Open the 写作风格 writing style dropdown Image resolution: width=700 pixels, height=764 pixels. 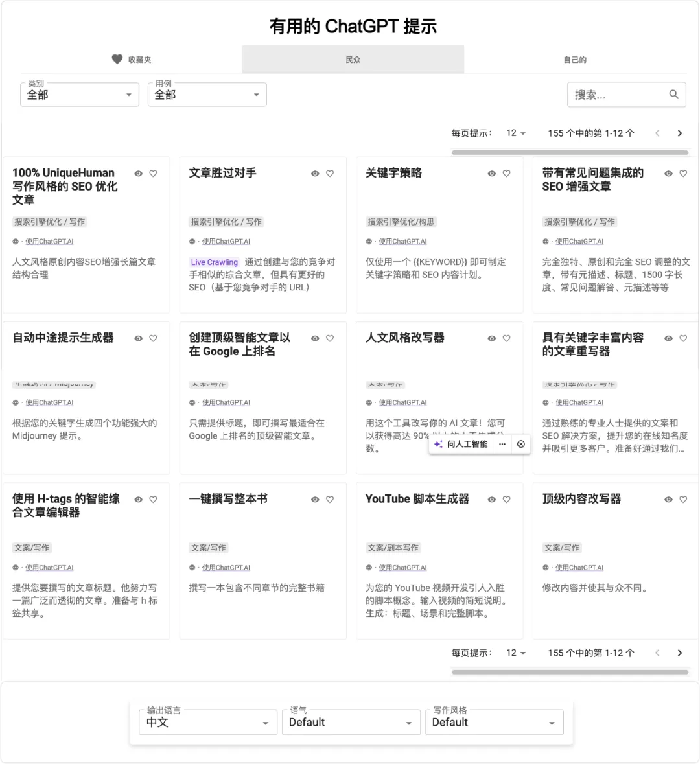click(x=495, y=722)
